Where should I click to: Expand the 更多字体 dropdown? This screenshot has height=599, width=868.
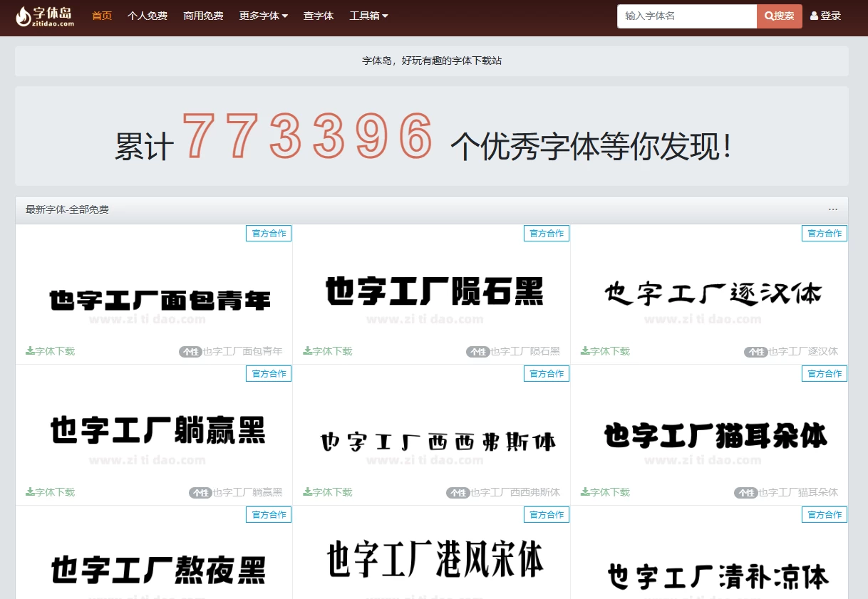264,16
